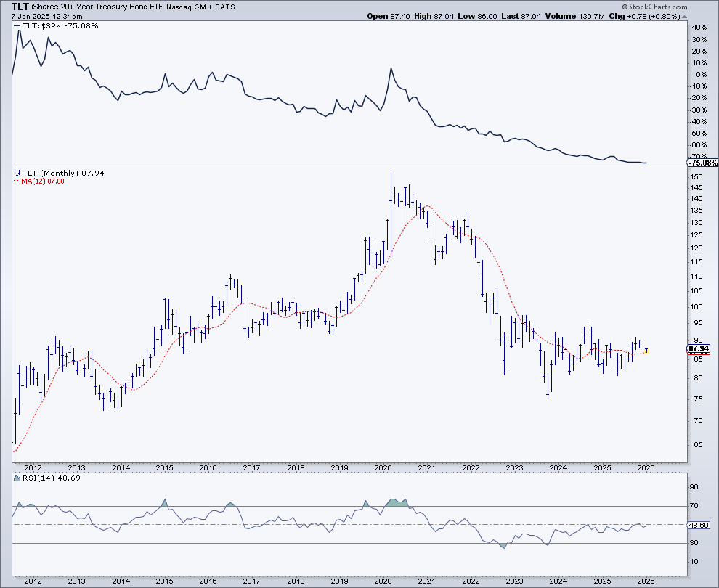Select the TLT:$SPX -75.08% legend label
The height and width of the screenshot is (588, 719).
(60, 25)
